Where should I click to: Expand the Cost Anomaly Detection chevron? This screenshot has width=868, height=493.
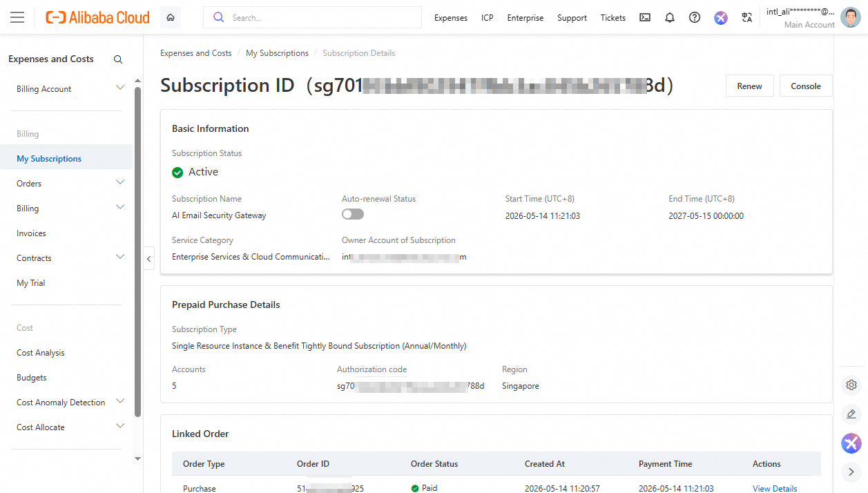tap(120, 401)
